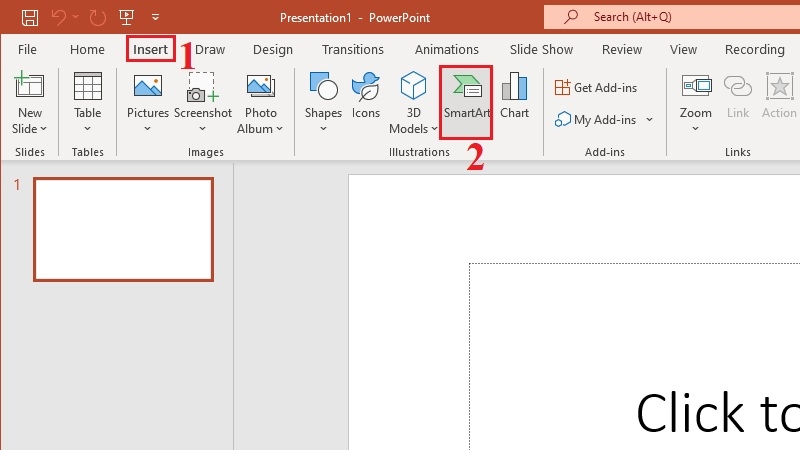Click the 3D Models cube icon
The image size is (800, 450).
[413, 85]
